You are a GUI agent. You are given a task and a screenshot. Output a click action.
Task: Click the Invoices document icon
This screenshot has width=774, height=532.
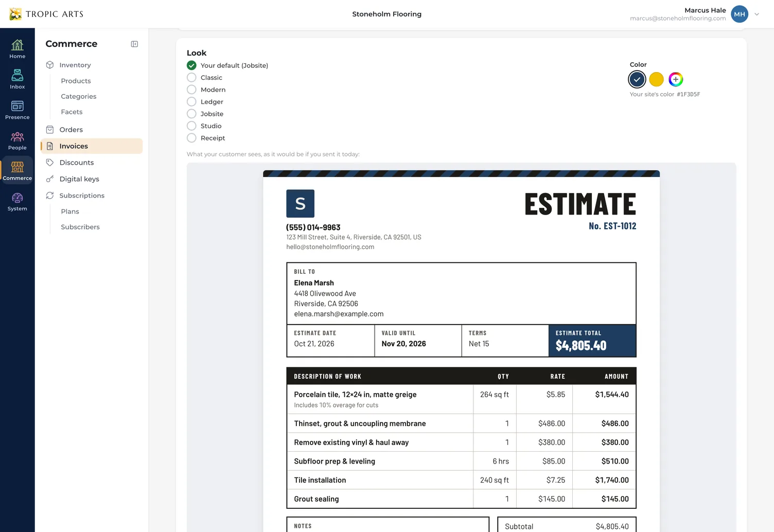tap(50, 146)
